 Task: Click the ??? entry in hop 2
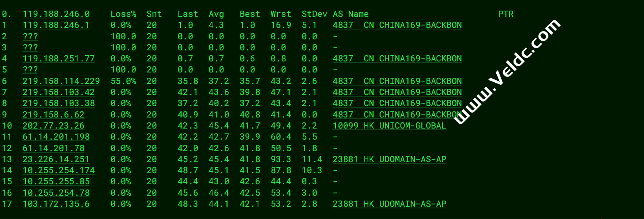click(x=30, y=36)
